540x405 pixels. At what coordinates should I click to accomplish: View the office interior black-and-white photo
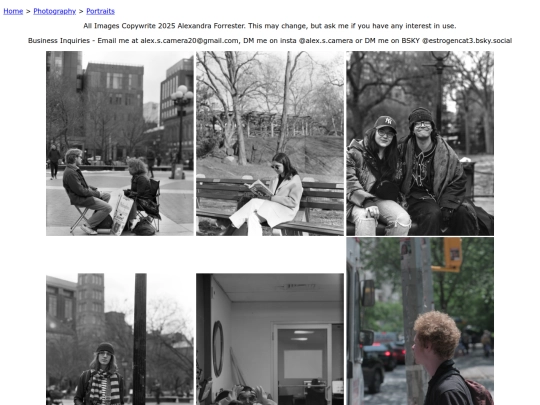pyautogui.click(x=270, y=339)
